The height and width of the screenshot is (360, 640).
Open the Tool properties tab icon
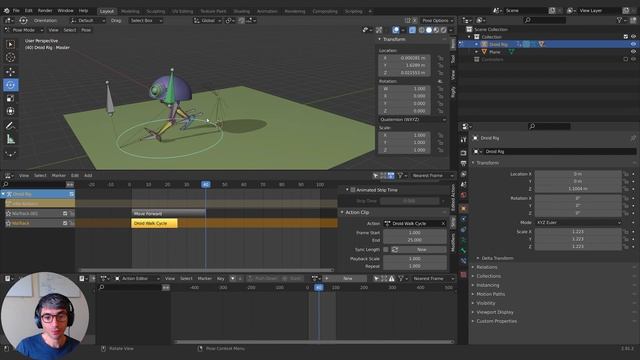(463, 140)
